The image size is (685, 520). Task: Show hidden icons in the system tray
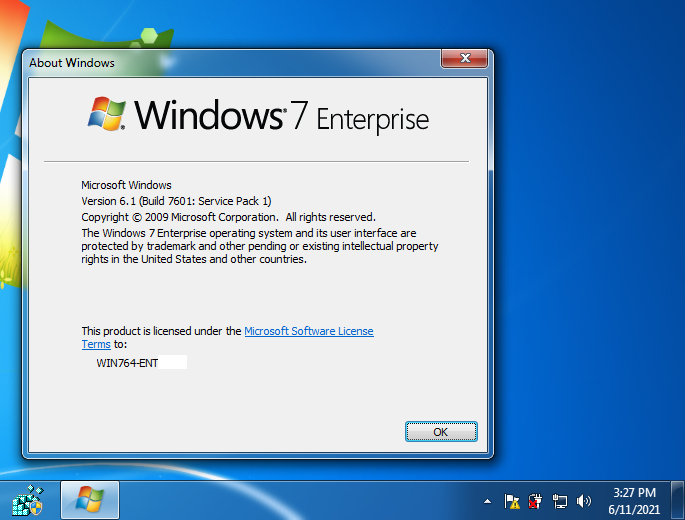pos(487,501)
